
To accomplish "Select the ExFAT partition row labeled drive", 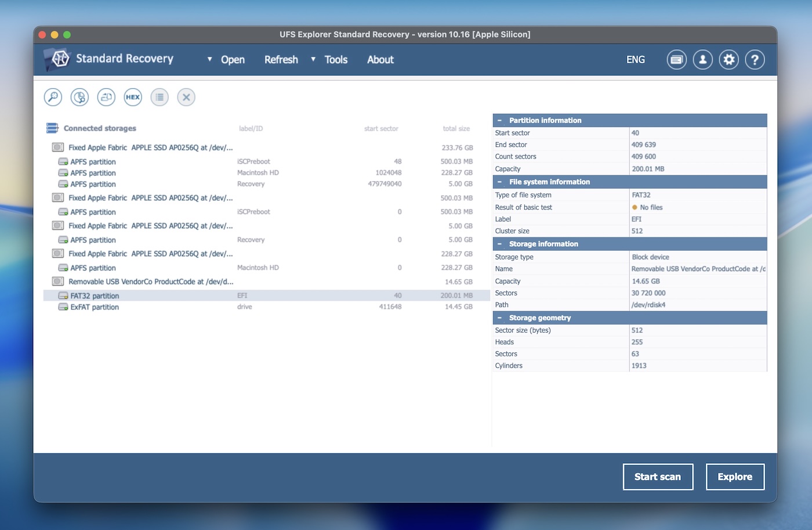I will (266, 307).
